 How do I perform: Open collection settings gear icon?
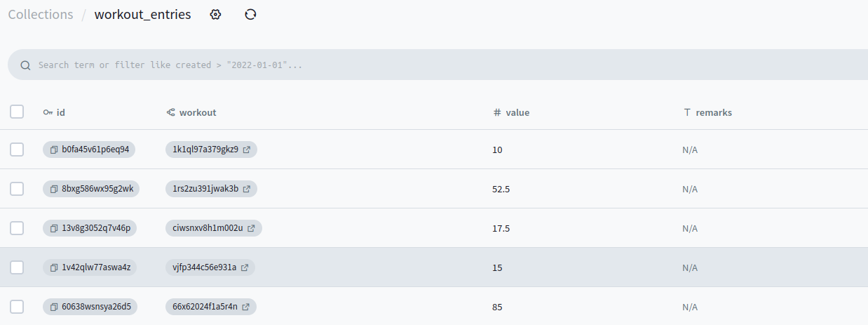point(216,15)
